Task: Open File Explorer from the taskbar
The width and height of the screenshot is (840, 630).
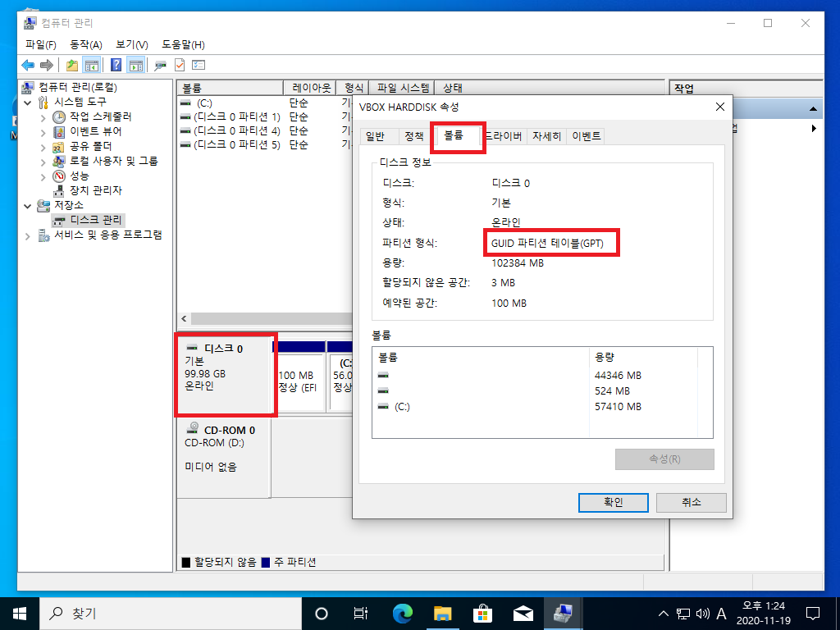Action: [x=443, y=613]
